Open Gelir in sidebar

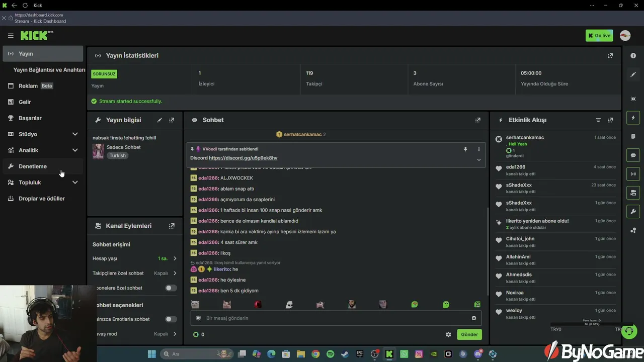(x=43, y=102)
